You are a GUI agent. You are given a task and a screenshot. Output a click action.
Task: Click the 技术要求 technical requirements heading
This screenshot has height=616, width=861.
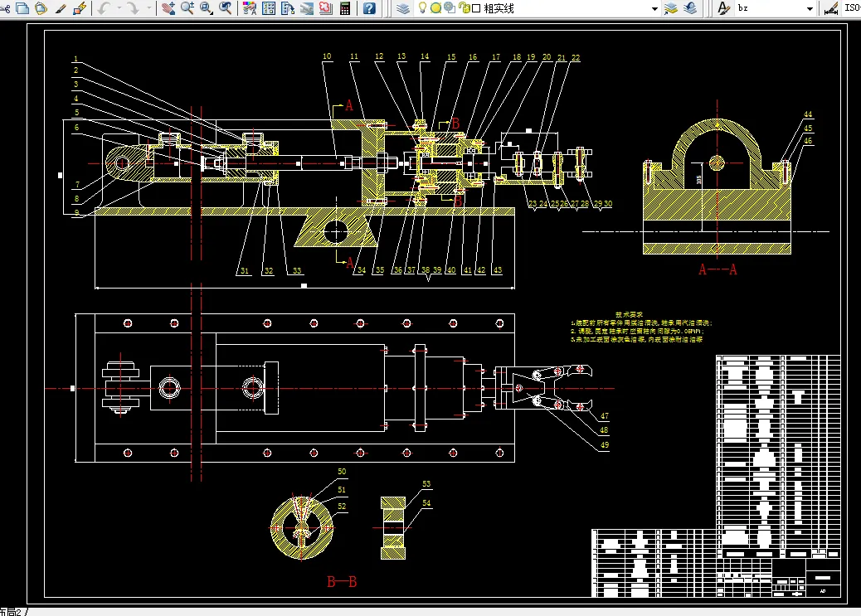point(630,314)
